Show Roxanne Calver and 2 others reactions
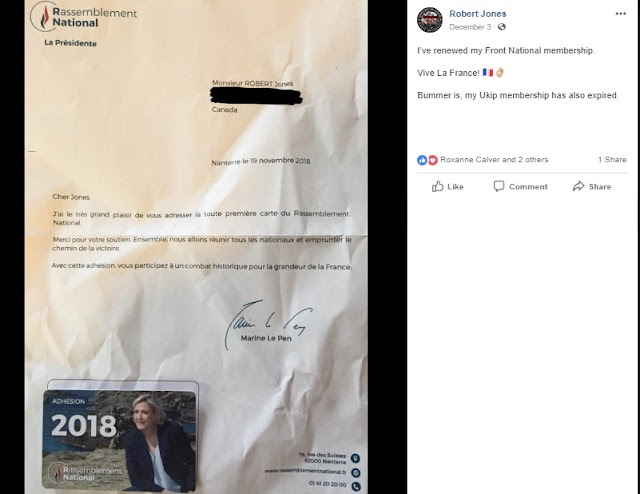This screenshot has width=640, height=494. pos(494,160)
